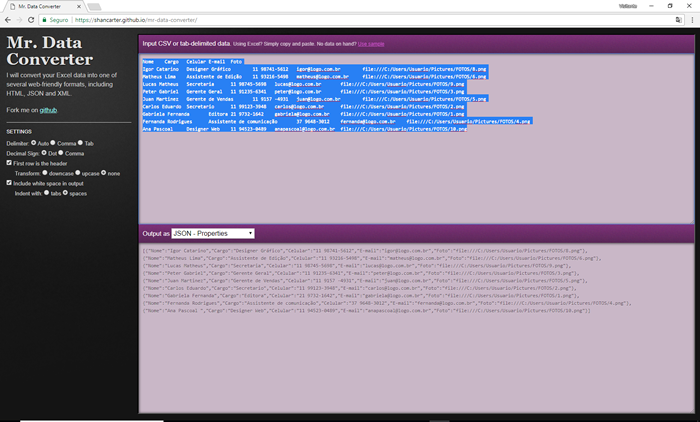
Task: Click the Fernanda Rodrigues input row
Action: [337, 121]
